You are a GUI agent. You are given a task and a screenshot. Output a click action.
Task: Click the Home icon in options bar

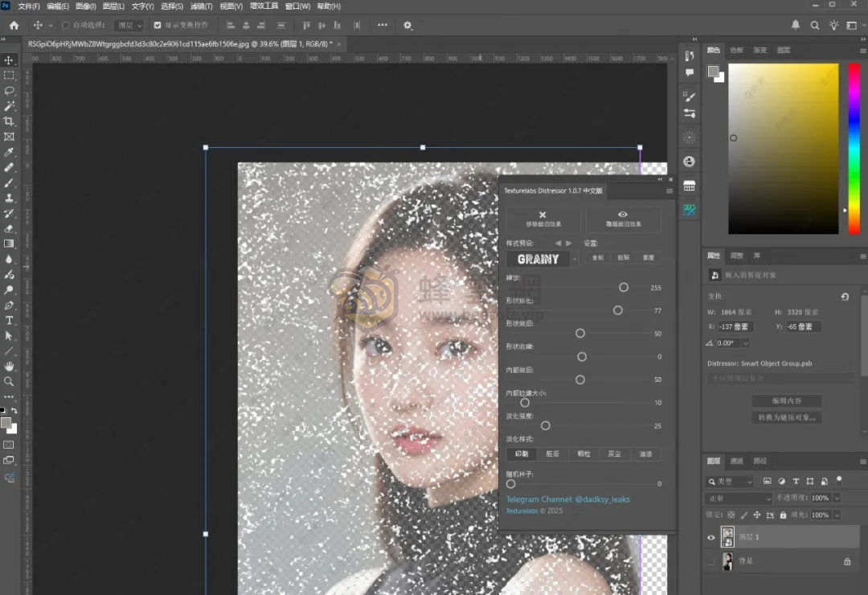14,25
